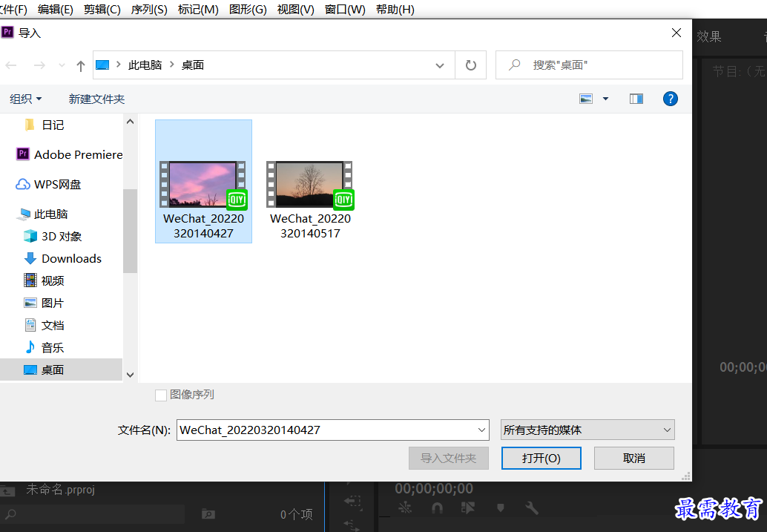This screenshot has height=532, width=767.
Task: Open the 视图(V) menu
Action: 295,10
